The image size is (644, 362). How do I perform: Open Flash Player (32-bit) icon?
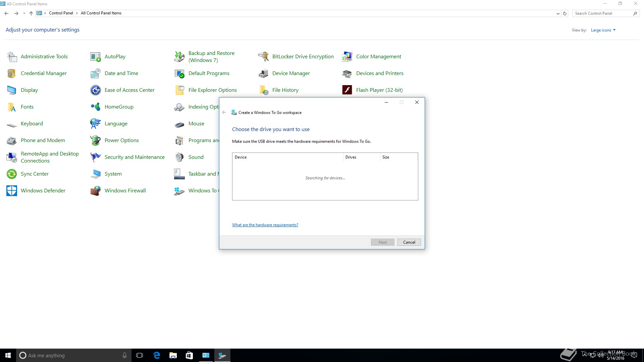tap(347, 90)
